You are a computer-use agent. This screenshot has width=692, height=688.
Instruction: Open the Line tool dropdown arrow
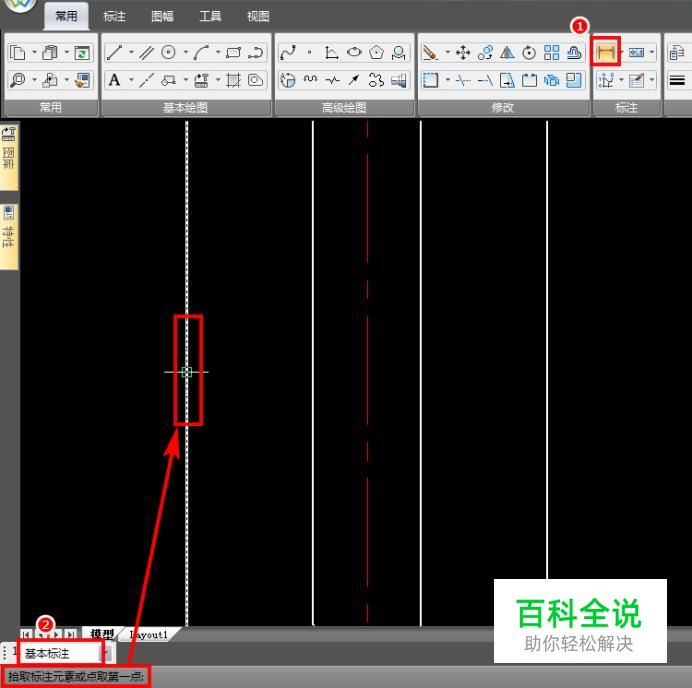pyautogui.click(x=131, y=52)
